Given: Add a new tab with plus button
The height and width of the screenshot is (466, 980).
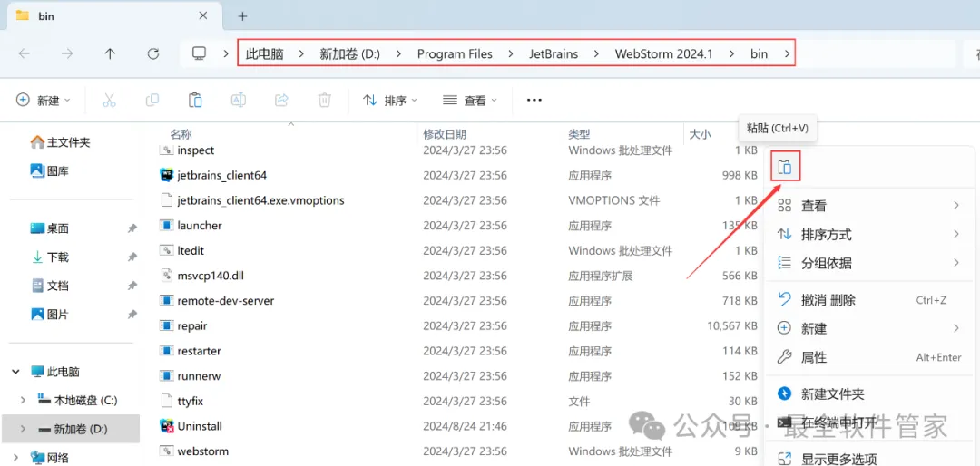Looking at the screenshot, I should [x=243, y=16].
